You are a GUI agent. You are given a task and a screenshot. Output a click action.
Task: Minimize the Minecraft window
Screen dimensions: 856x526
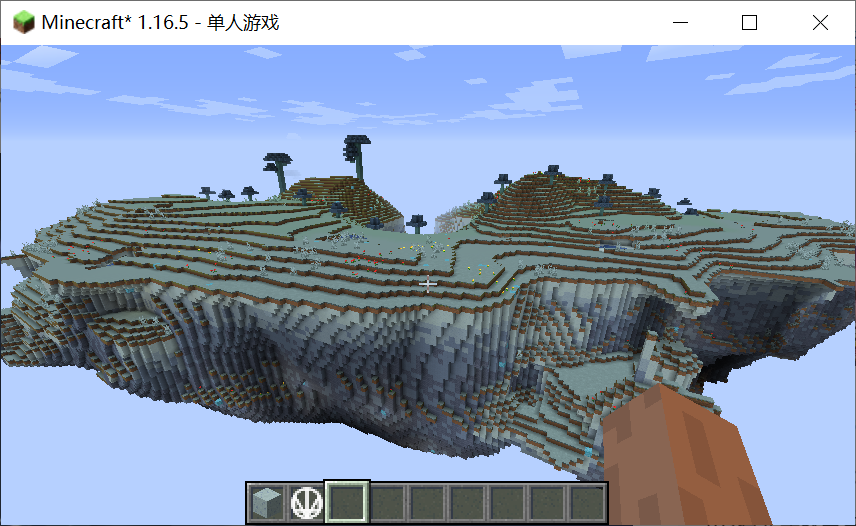(680, 22)
